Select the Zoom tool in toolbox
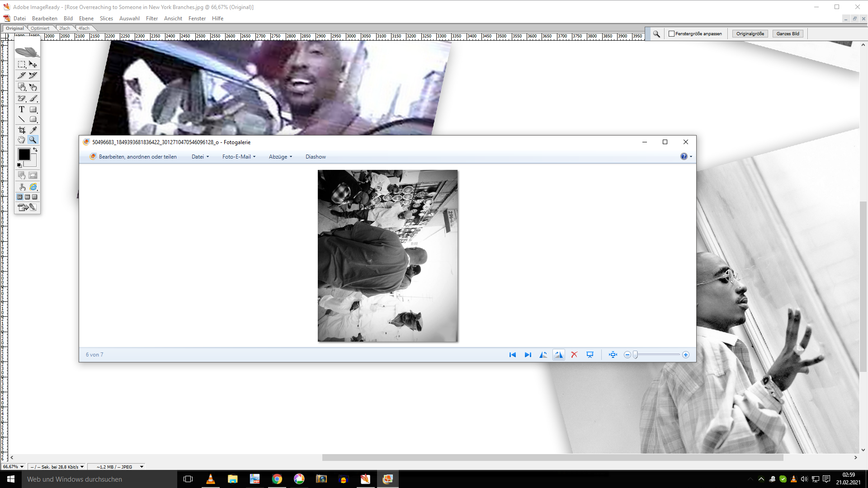Screen dimensions: 868x488 [33, 140]
